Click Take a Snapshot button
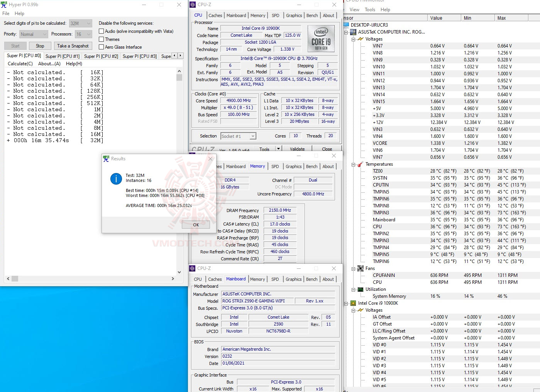This screenshot has width=540, height=392. [x=73, y=46]
